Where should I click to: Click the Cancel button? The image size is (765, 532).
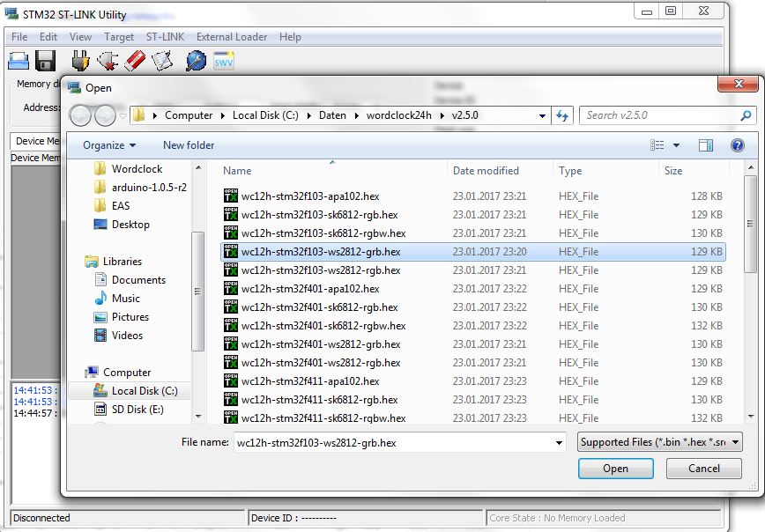704,469
